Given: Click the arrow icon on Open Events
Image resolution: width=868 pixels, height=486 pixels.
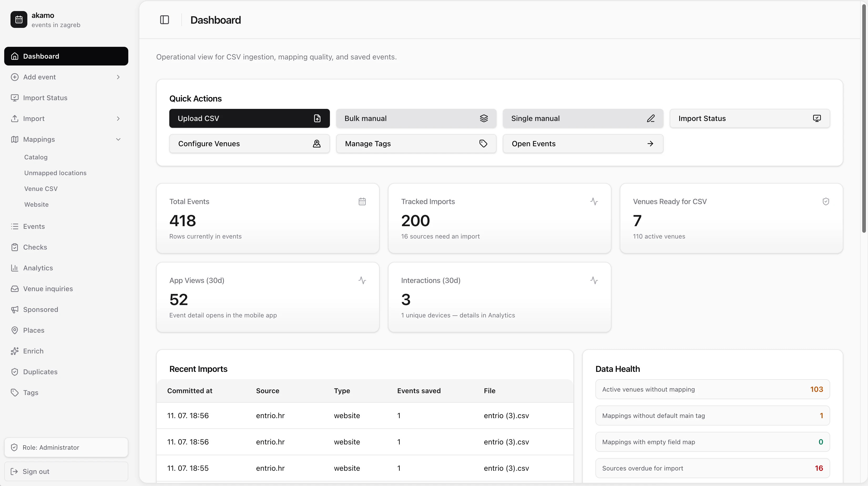Looking at the screenshot, I should click(x=650, y=144).
